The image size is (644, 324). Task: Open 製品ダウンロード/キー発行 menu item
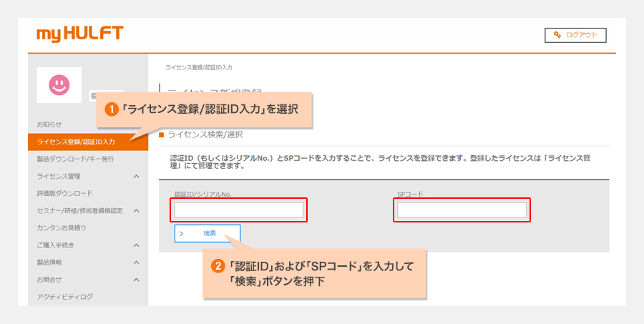(75, 159)
